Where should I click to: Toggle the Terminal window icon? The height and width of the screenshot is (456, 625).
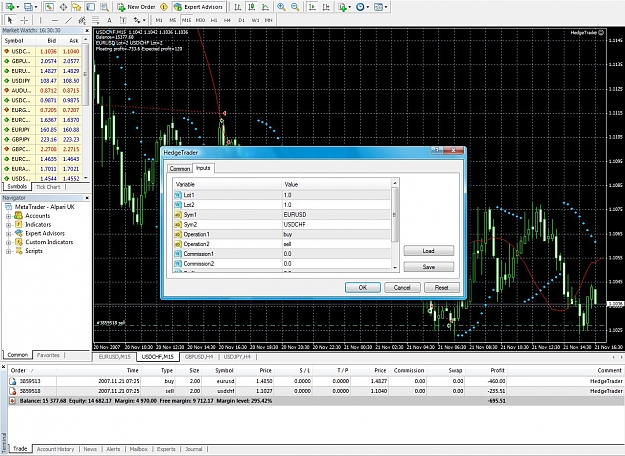tap(91, 7)
